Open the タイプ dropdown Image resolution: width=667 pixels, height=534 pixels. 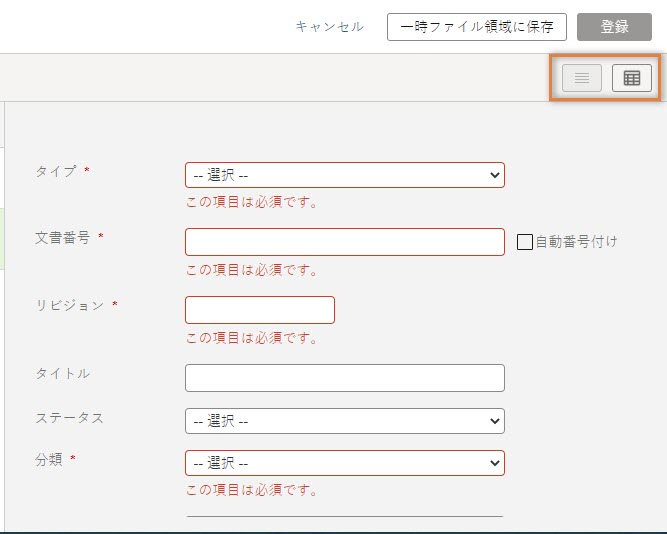tap(344, 175)
